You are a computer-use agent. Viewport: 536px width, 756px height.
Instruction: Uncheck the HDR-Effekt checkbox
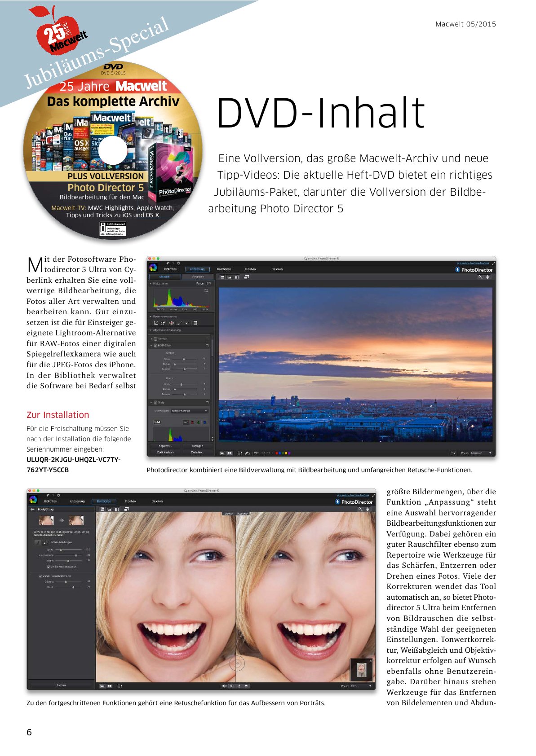pyautogui.click(x=155, y=345)
